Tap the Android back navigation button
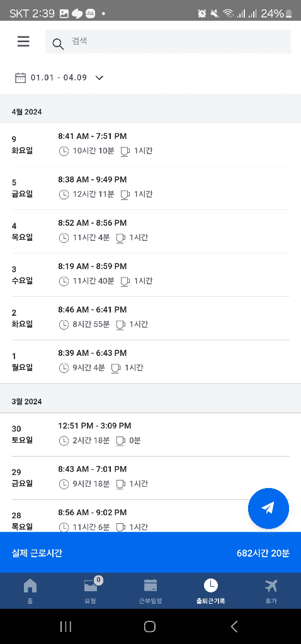 tap(234, 626)
